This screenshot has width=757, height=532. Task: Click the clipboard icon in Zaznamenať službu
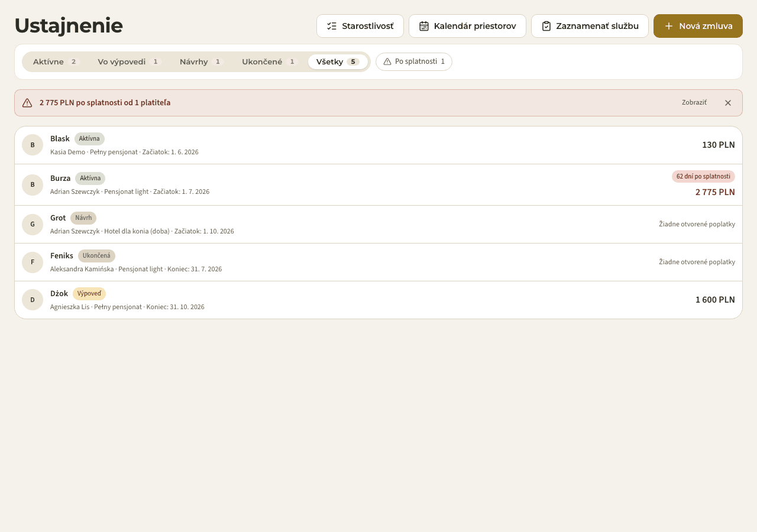(546, 26)
